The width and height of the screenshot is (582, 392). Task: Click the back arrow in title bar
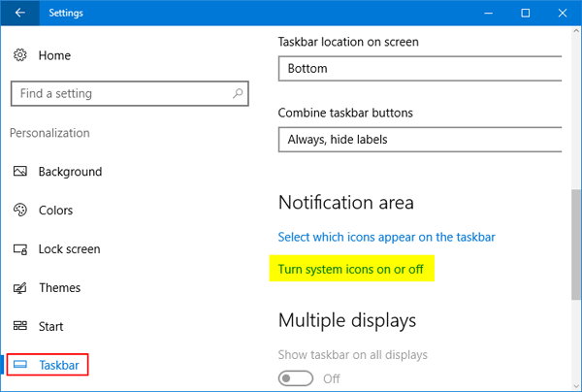pos(19,13)
